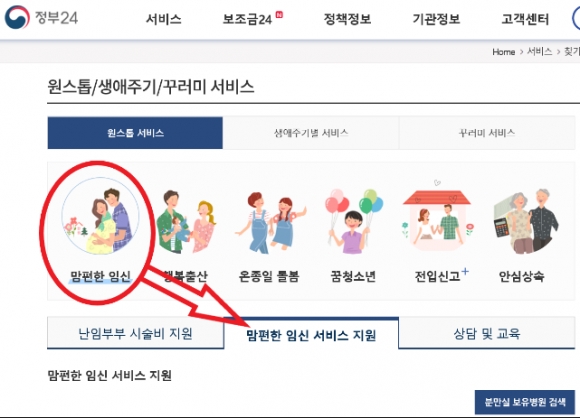Open the 서비스 top menu
Viewport: 580px width, 418px height.
coord(163,19)
